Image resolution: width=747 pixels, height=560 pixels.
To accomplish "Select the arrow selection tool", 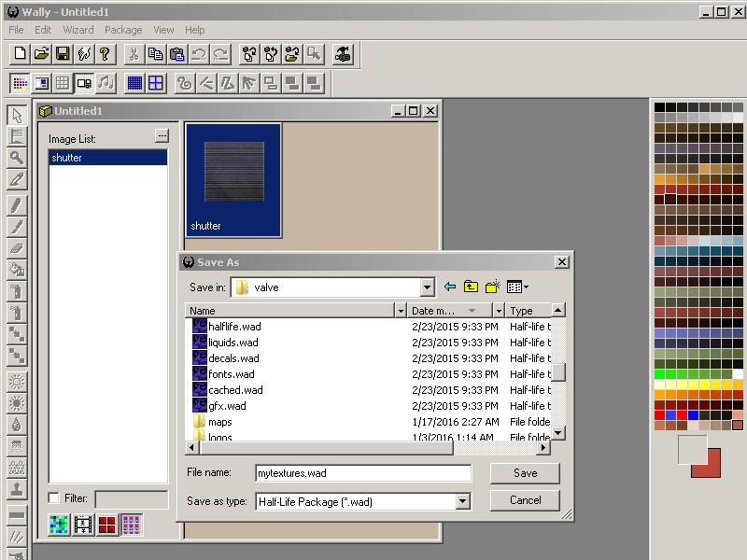I will click(16, 116).
